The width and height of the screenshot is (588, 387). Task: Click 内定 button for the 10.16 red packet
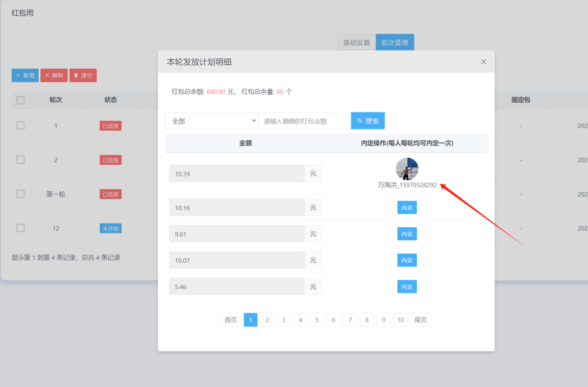[407, 207]
